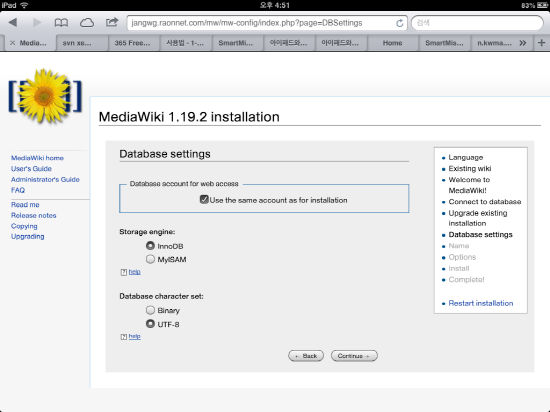Screen dimensions: 550x412
Task: Switch to the SmartMis... tab near Home
Action: pyautogui.click(x=444, y=43)
